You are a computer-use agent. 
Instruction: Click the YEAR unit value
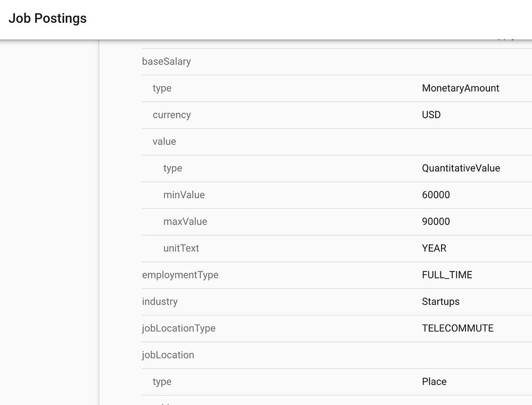434,248
